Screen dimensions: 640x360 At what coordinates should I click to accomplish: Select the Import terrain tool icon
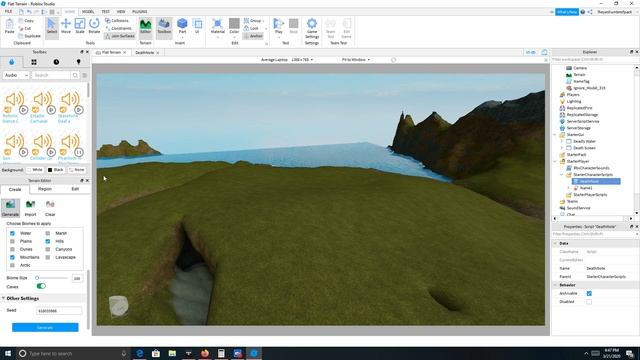30,208
